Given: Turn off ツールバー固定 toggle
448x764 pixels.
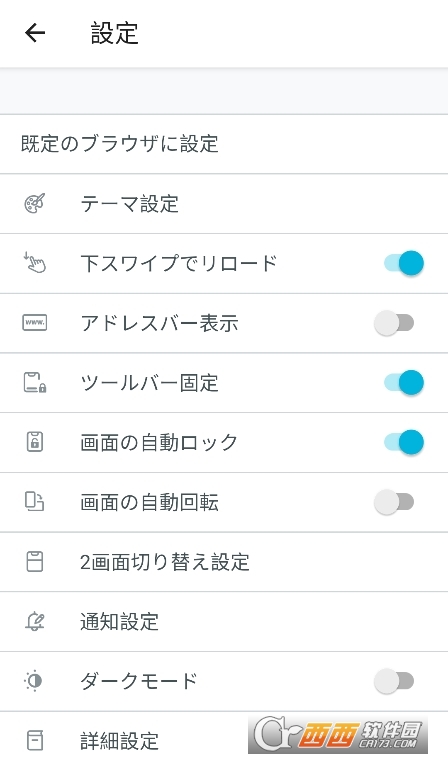Looking at the screenshot, I should 404,382.
